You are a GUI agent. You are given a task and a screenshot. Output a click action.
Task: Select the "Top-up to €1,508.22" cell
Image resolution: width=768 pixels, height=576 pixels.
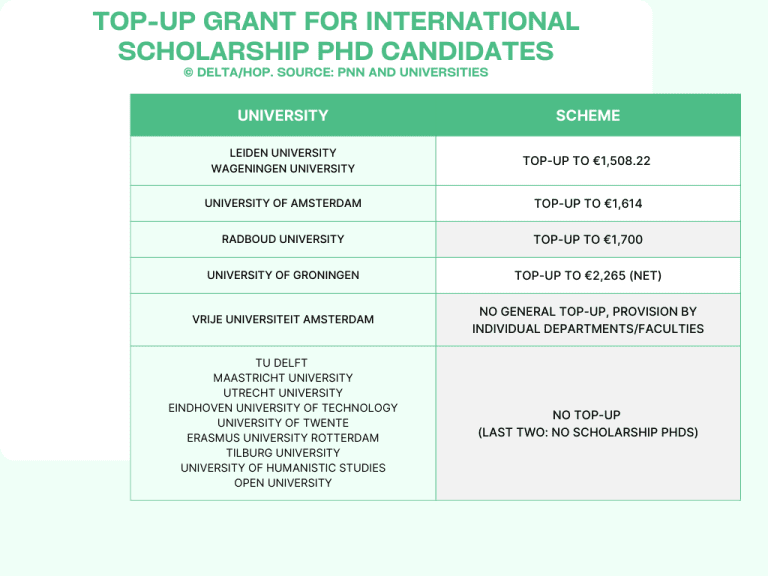pos(588,161)
